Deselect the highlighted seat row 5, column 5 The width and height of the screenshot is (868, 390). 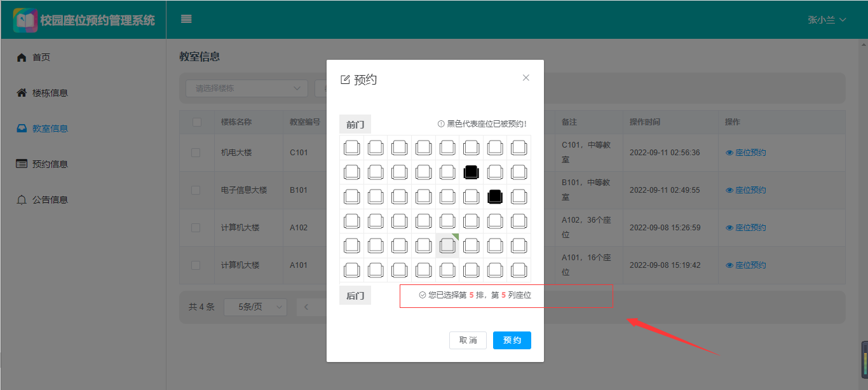447,246
